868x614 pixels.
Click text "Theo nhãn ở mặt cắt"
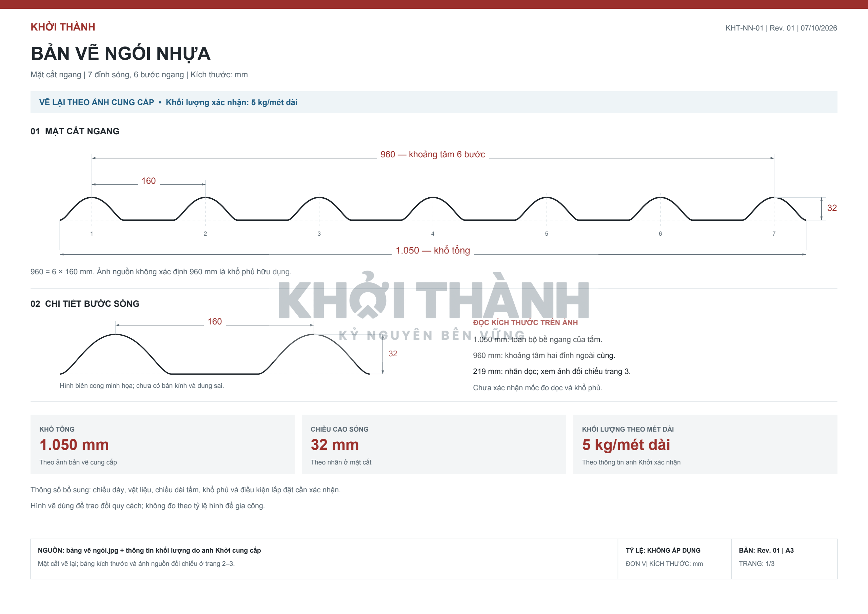coord(341,462)
